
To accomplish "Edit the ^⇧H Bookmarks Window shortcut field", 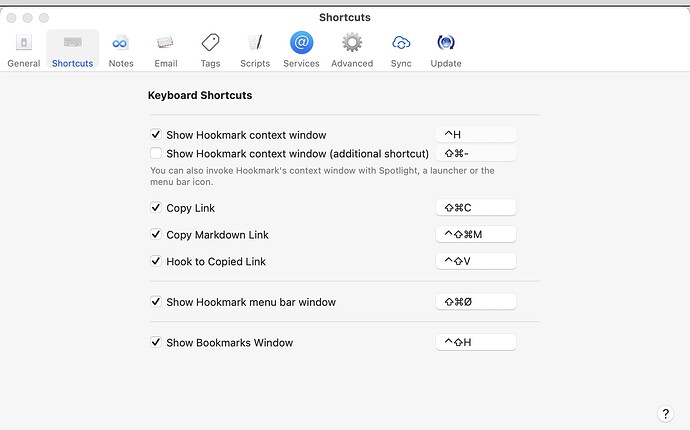I will coord(476,342).
